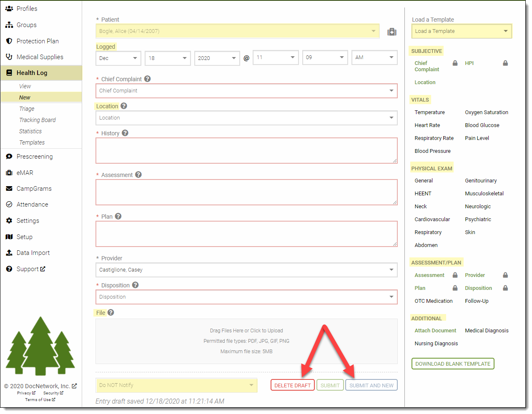Open the Do NOT Notify dropdown
Viewport: 532px width, 414px height.
(x=176, y=385)
